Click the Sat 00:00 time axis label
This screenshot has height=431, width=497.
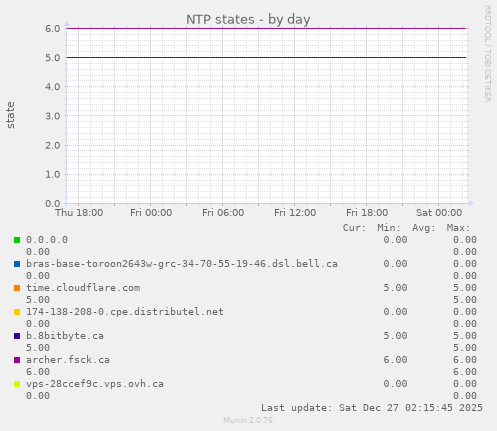click(x=439, y=213)
